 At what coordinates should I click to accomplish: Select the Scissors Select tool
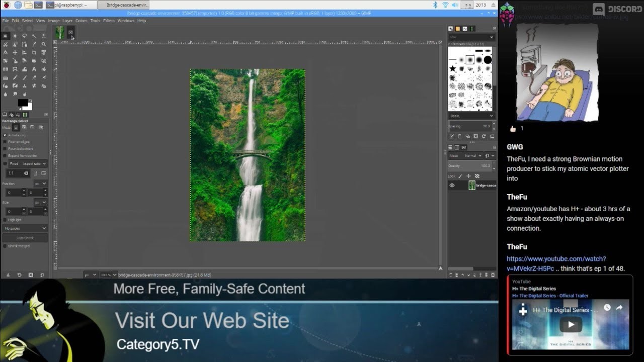click(x=5, y=44)
